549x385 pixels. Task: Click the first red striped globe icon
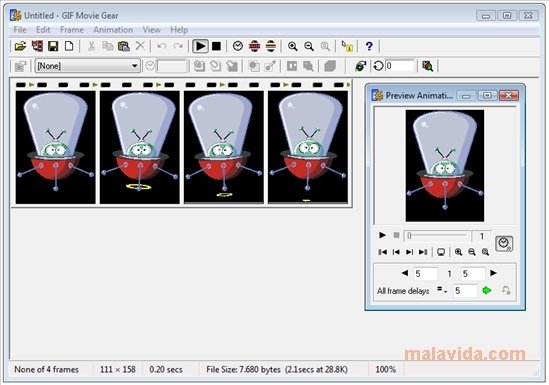(255, 46)
